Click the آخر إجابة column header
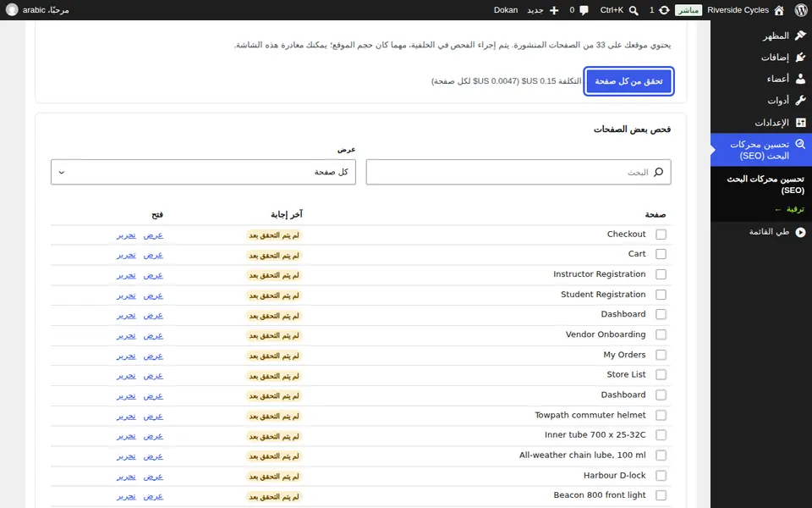The width and height of the screenshot is (812, 508). click(287, 214)
